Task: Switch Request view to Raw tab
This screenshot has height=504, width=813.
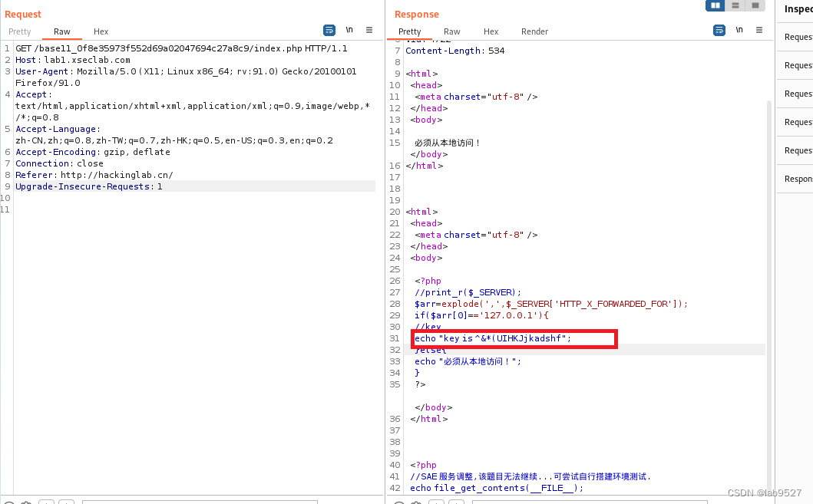Action: click(61, 31)
